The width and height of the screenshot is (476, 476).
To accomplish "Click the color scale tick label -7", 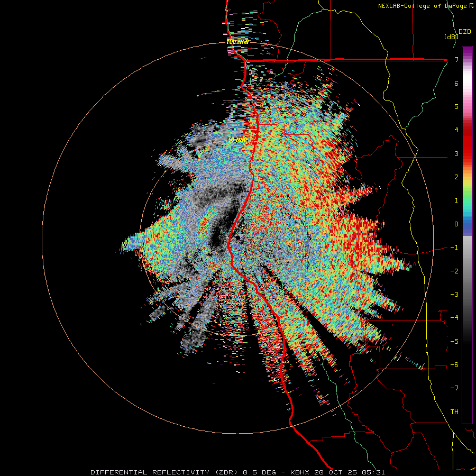I will tap(454, 388).
